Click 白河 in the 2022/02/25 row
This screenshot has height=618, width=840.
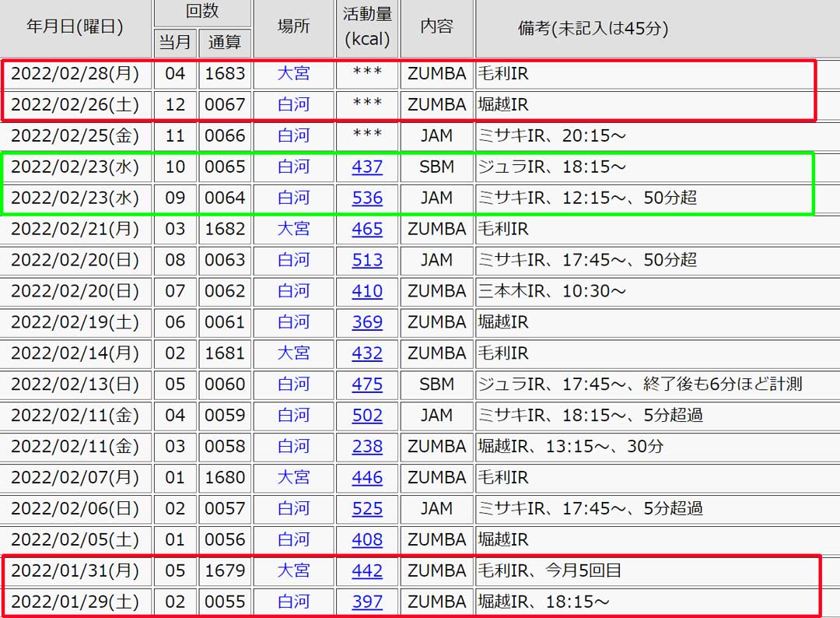pos(293,135)
